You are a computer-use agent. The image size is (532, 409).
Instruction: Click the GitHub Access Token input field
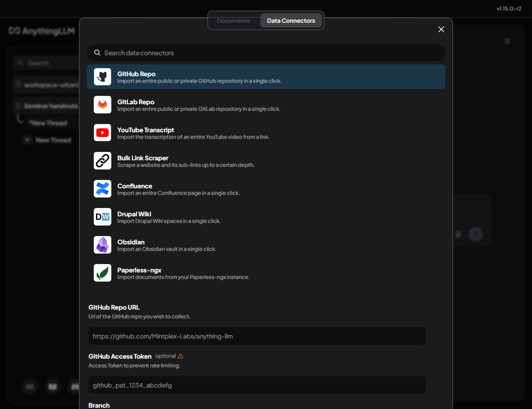[x=257, y=385]
